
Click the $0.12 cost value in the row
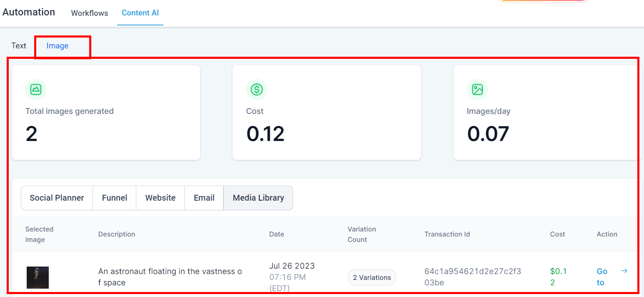(558, 277)
